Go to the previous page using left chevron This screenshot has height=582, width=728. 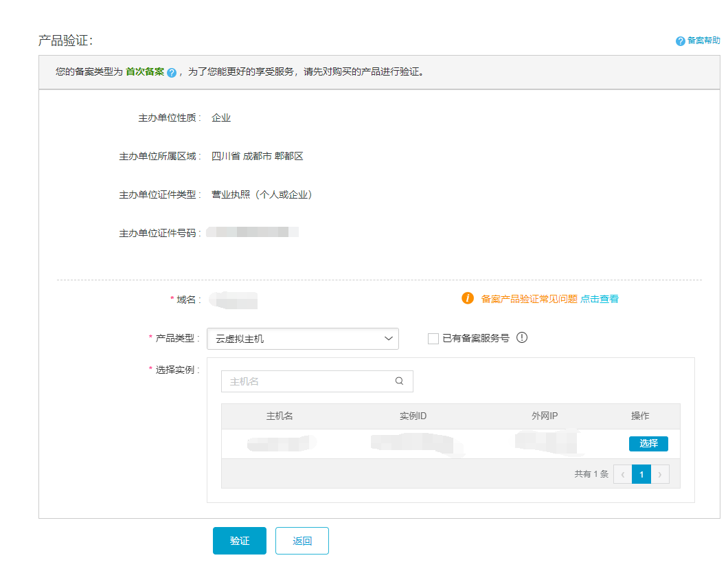point(623,474)
